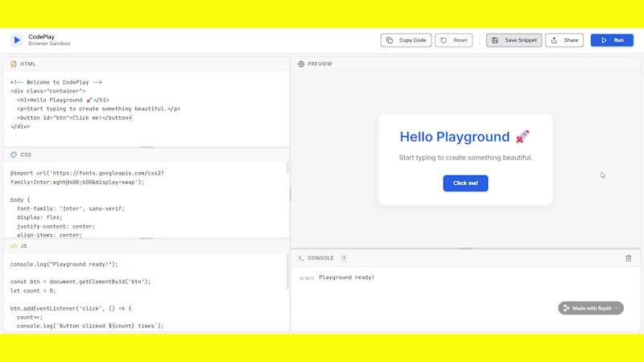The image size is (644, 362).
Task: Click the divider handle between HTML and CSS
Action: 147,147
